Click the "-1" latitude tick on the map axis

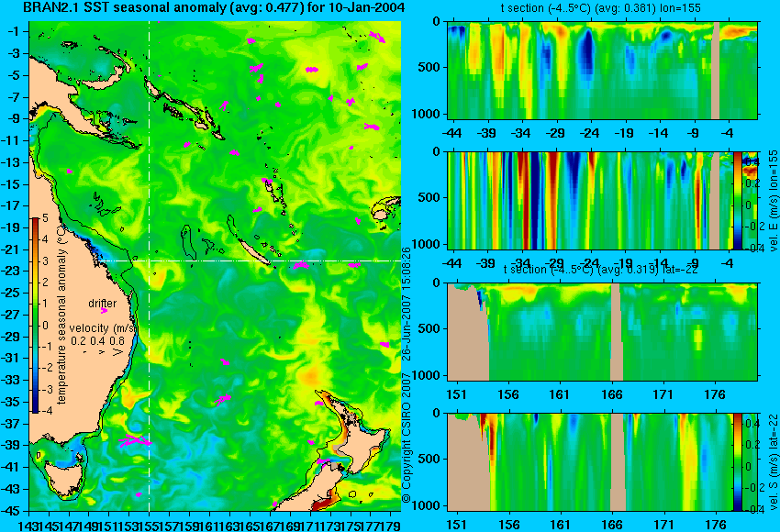[x=14, y=31]
